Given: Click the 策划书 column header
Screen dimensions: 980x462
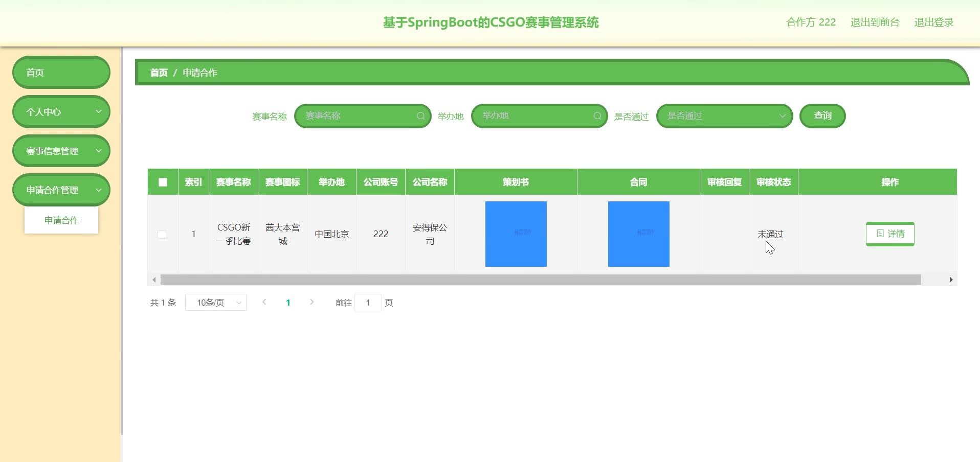Looking at the screenshot, I should click(x=516, y=182).
